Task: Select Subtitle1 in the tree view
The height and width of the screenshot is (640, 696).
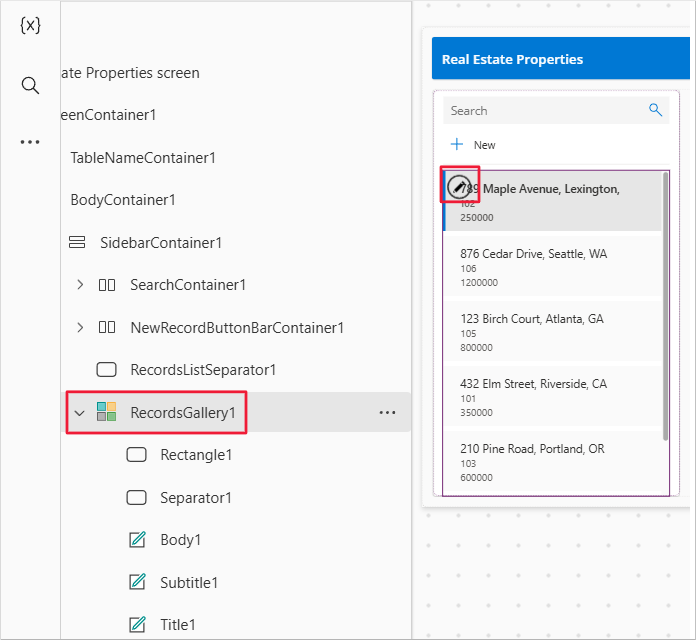Action: coord(189,582)
